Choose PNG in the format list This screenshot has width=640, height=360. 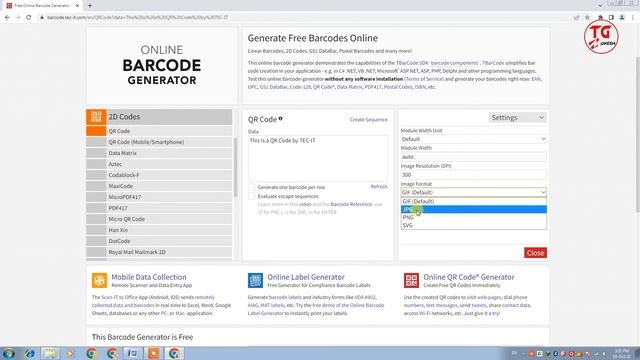[x=473, y=218]
